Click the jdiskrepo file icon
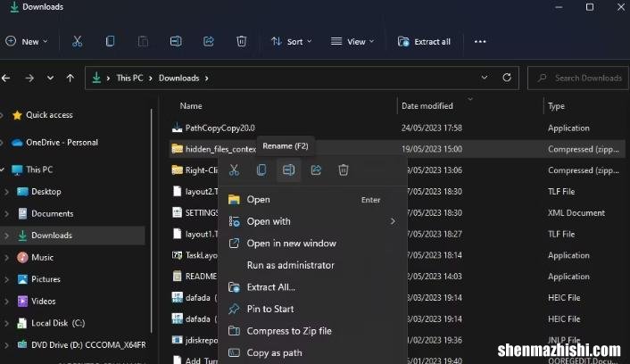The width and height of the screenshot is (630, 364). 178,340
